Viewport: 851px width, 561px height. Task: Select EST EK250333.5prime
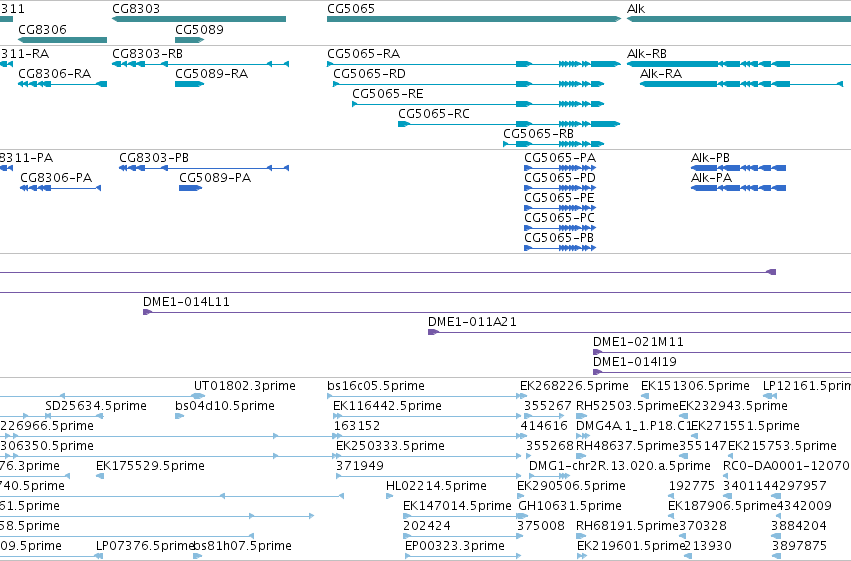(390, 446)
